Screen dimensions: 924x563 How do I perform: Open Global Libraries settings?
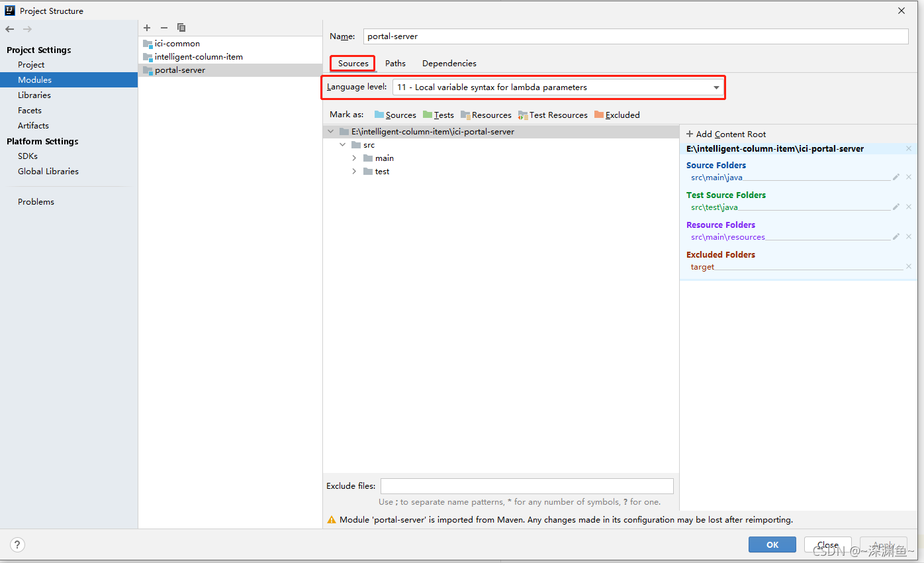[x=48, y=171]
